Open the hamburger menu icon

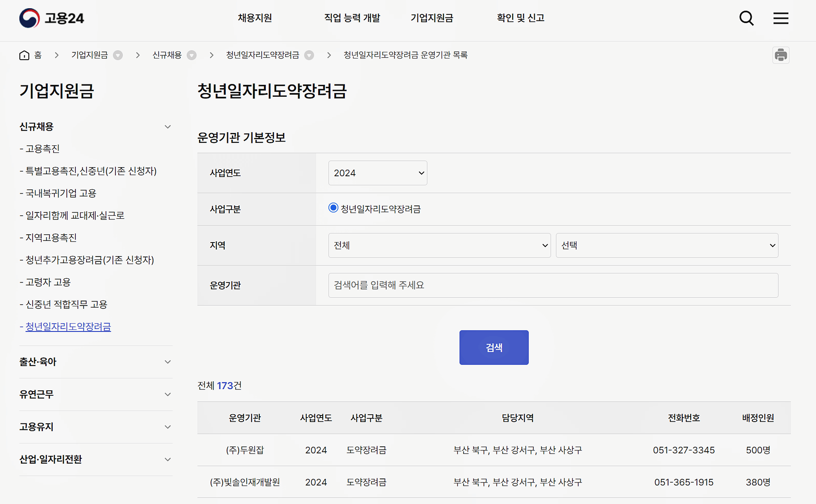click(x=781, y=18)
